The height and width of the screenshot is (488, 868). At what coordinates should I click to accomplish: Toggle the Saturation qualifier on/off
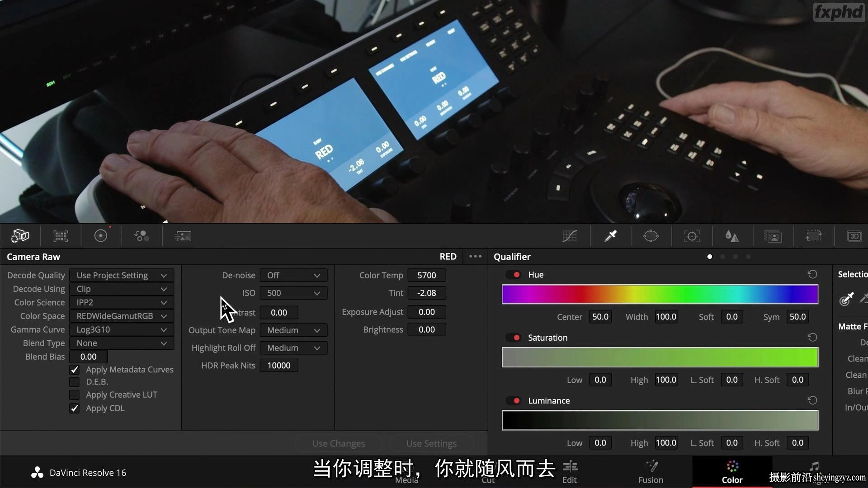point(514,338)
